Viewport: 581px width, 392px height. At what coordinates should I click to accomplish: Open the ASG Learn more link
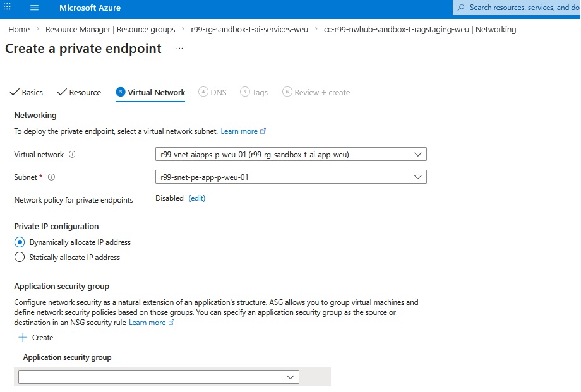coord(147,322)
